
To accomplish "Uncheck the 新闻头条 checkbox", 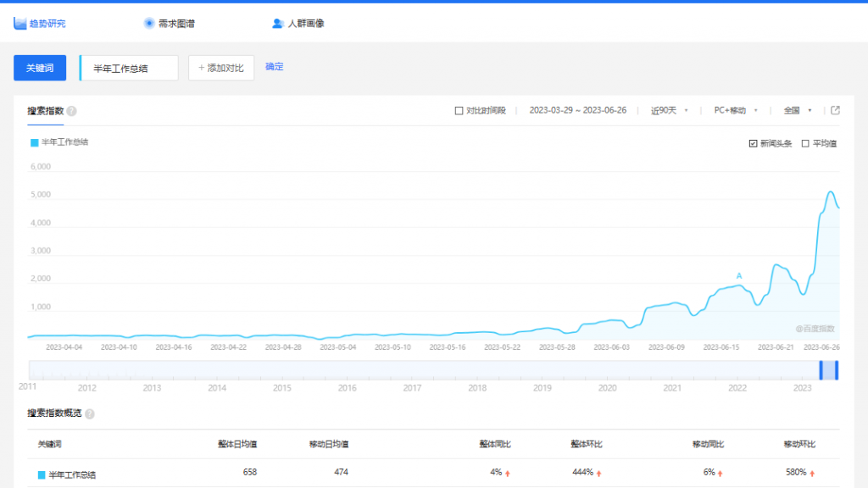I will click(753, 143).
